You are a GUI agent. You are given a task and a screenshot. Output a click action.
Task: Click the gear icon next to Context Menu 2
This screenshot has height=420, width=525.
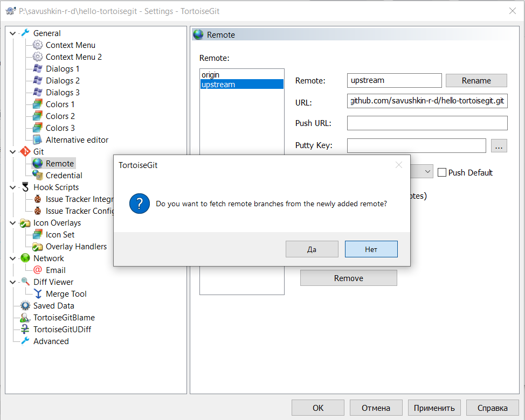click(38, 57)
